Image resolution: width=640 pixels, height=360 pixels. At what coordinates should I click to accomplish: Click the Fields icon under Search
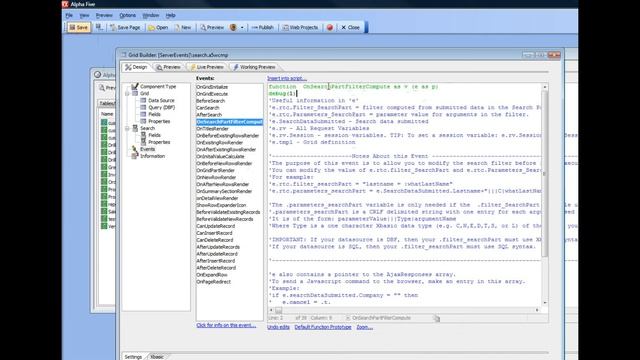(x=143, y=135)
